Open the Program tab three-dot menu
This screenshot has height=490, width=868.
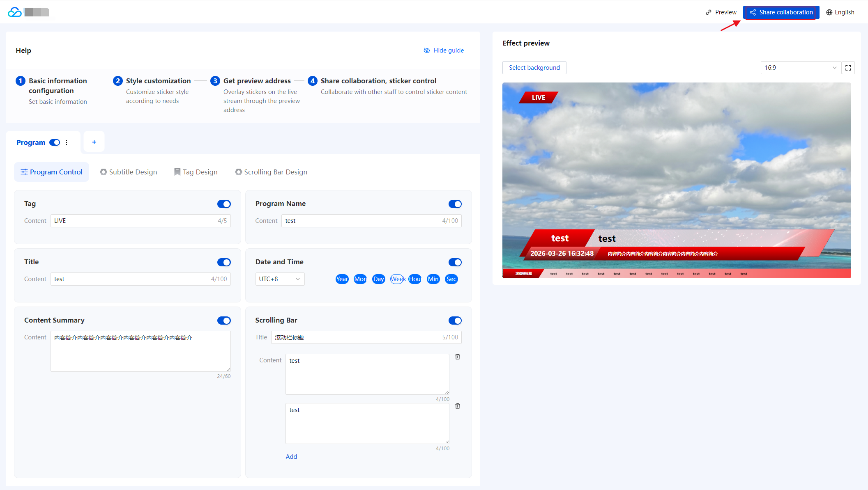click(x=67, y=142)
